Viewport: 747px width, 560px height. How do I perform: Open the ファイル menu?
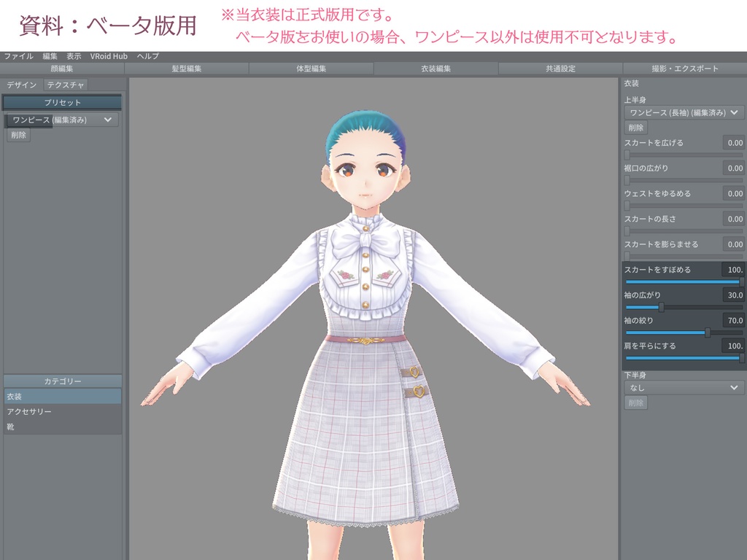pyautogui.click(x=18, y=55)
